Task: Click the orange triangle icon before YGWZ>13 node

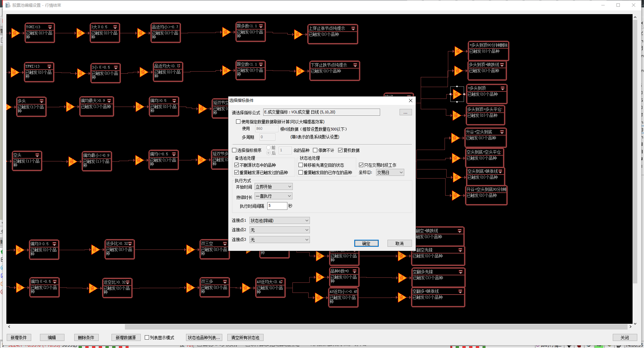Action: 15,33
